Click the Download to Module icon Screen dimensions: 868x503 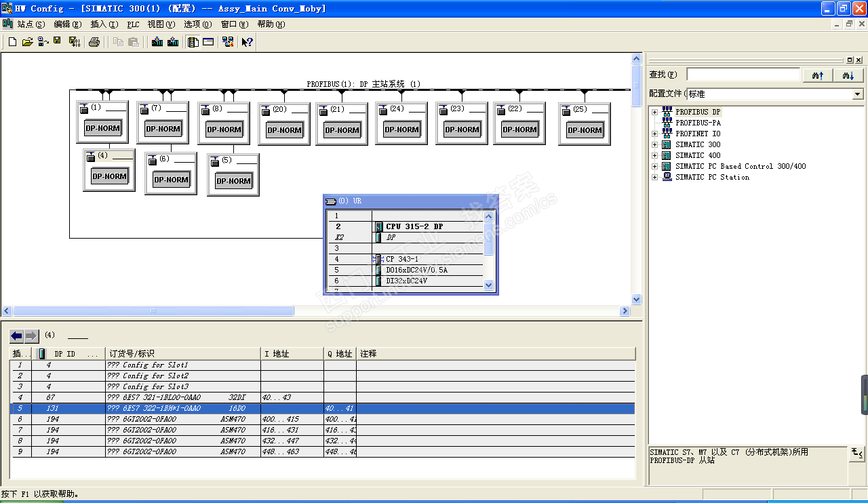coord(157,42)
